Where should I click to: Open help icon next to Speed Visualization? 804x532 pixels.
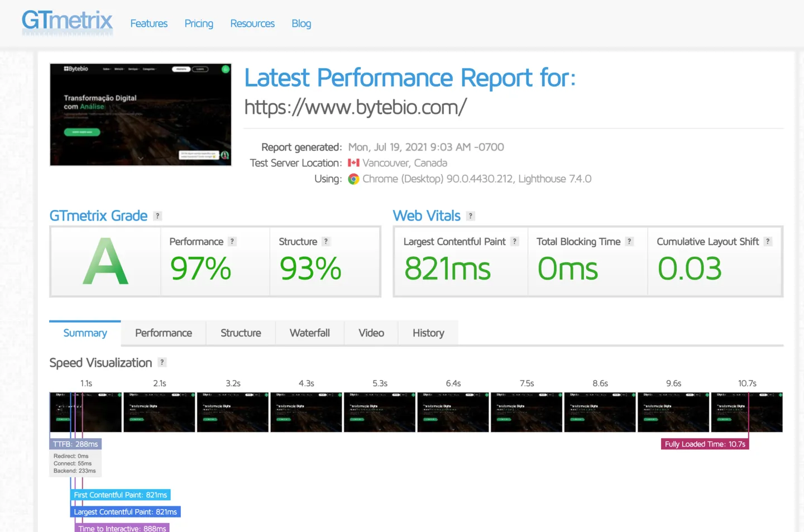click(162, 362)
